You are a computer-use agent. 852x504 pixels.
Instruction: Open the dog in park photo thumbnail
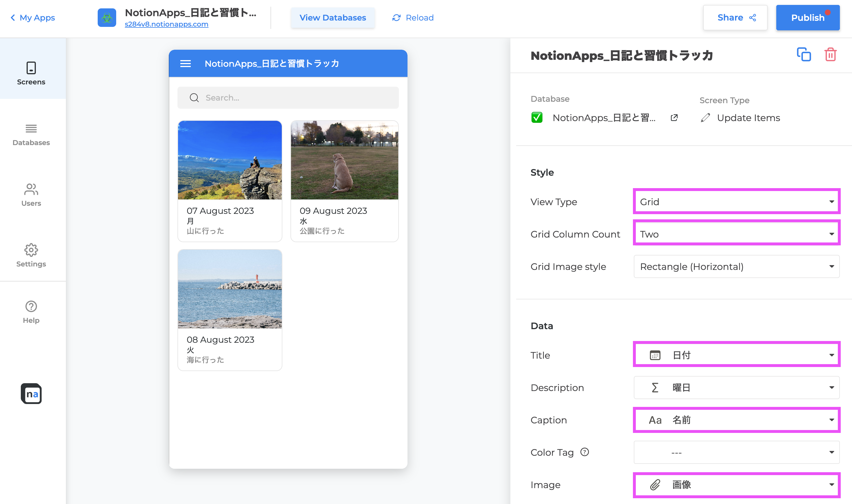[x=345, y=160]
